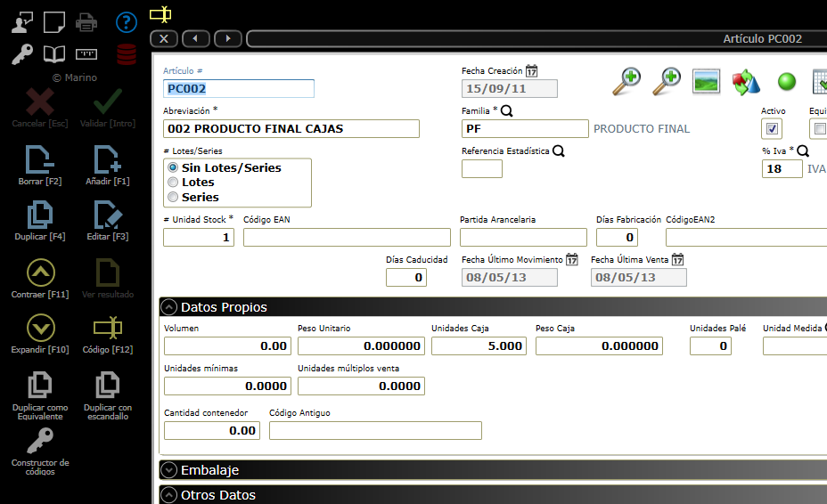Screen dimensions: 827x504
Task: Open the blue help question mark icon
Action: coord(127,22)
